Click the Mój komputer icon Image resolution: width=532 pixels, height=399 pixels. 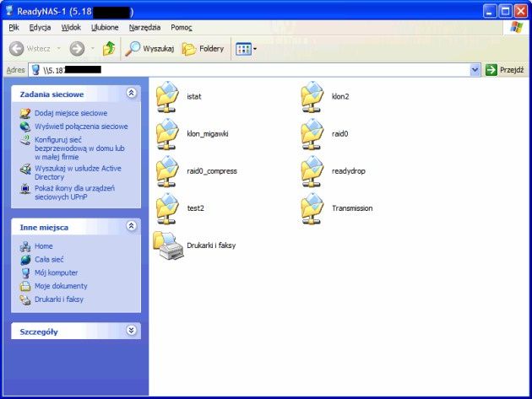(x=25, y=273)
